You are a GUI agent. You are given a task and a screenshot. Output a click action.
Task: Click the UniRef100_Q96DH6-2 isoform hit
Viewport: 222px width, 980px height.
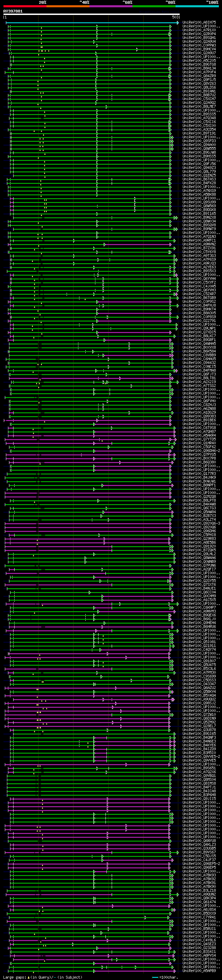(x=202, y=451)
